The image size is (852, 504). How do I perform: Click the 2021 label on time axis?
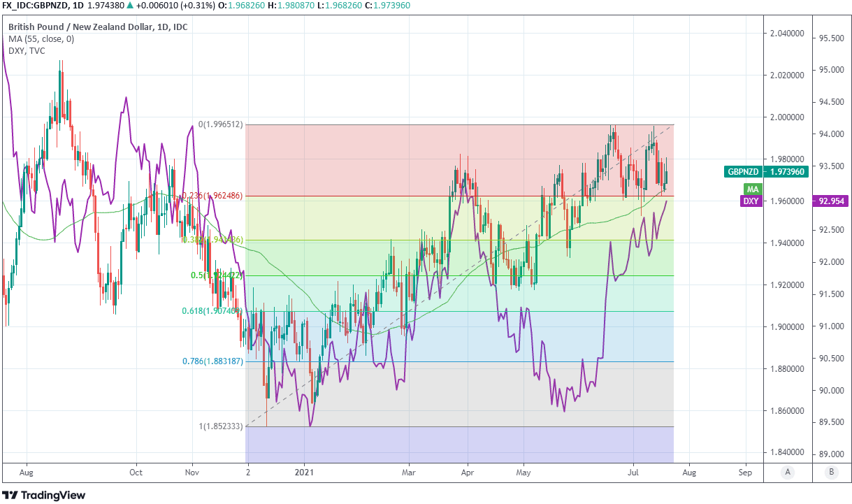(305, 472)
